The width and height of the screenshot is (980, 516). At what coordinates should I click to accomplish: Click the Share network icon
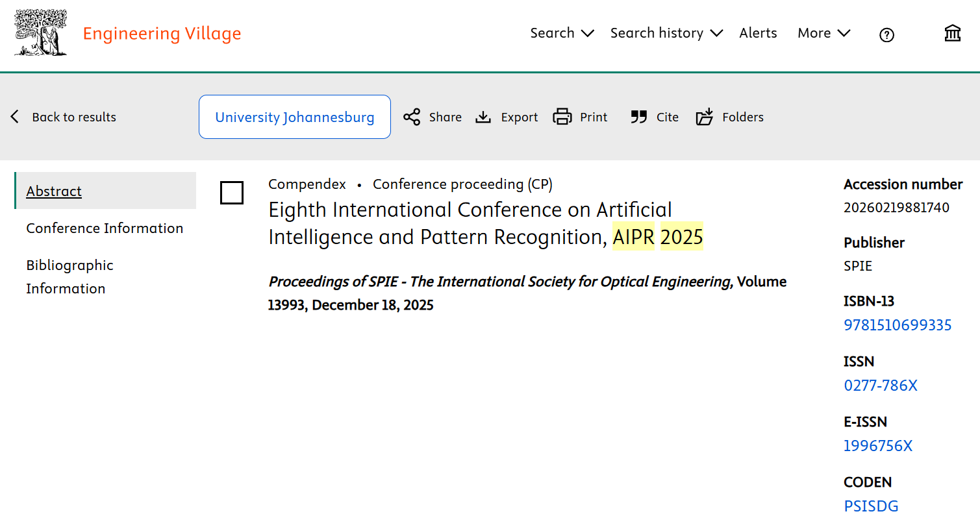(412, 117)
